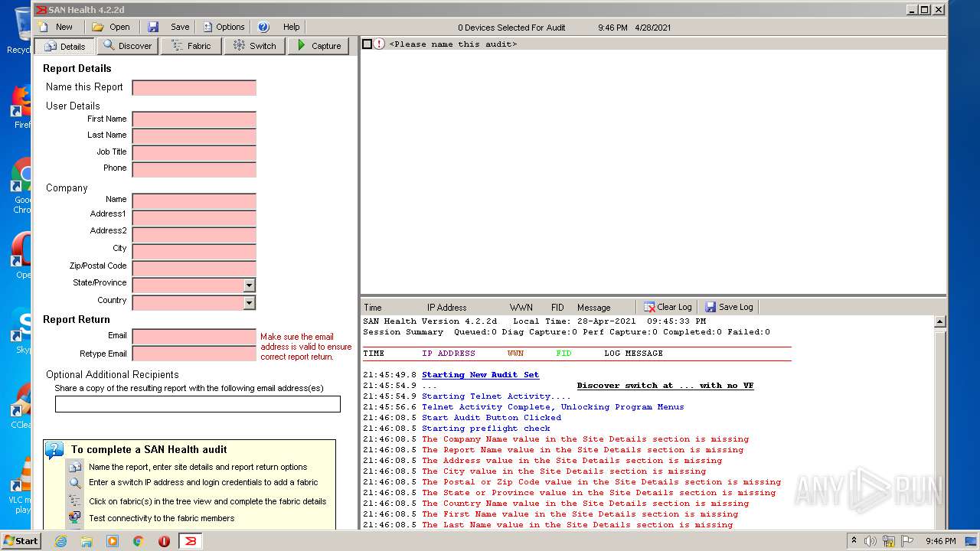The height and width of the screenshot is (551, 980).
Task: Save the audit with the Save button
Action: (x=168, y=27)
